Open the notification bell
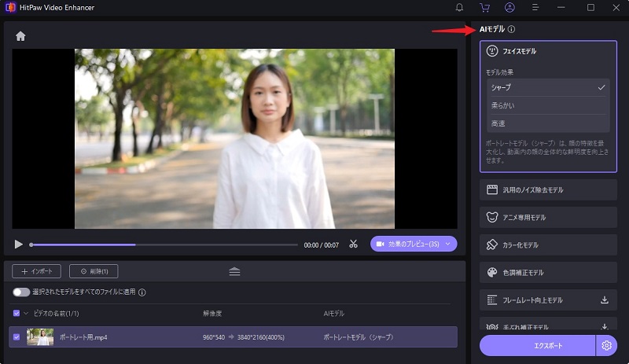The height and width of the screenshot is (364, 629). coord(459,8)
